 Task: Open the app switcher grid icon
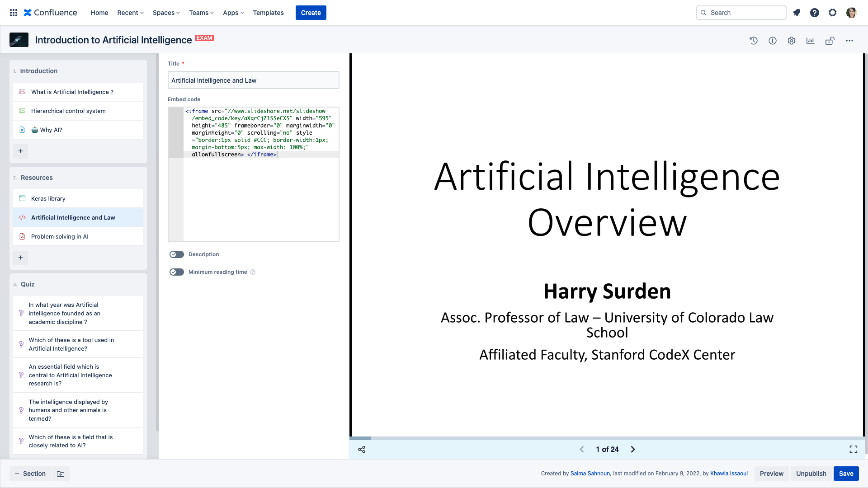click(x=14, y=13)
